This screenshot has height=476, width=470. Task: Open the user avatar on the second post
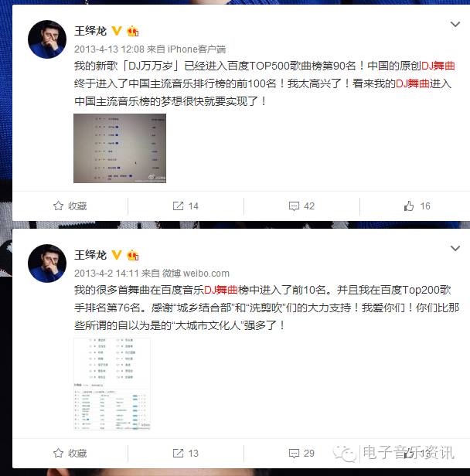point(47,263)
